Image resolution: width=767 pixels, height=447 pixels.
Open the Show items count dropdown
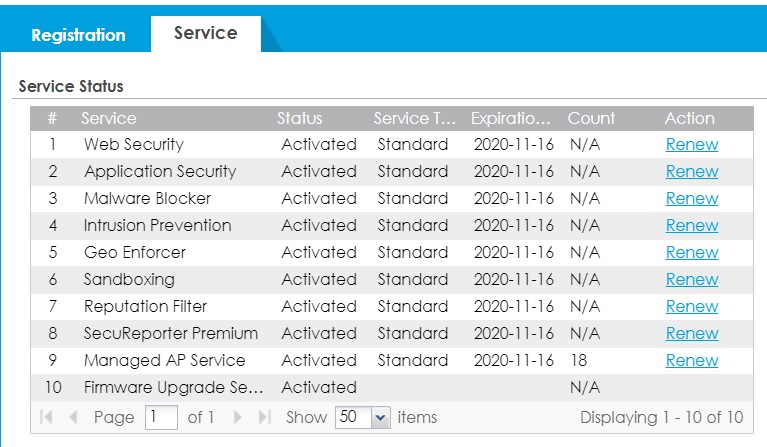pos(380,417)
